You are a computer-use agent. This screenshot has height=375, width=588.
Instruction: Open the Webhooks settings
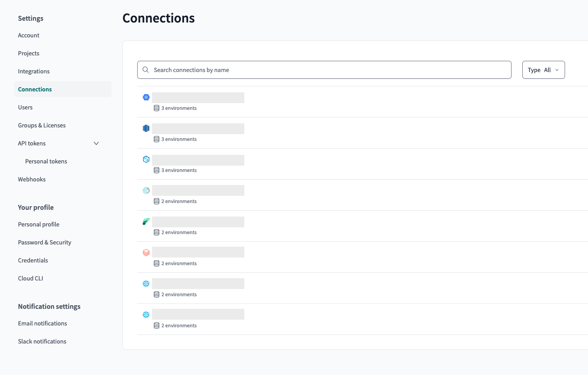[32, 179]
